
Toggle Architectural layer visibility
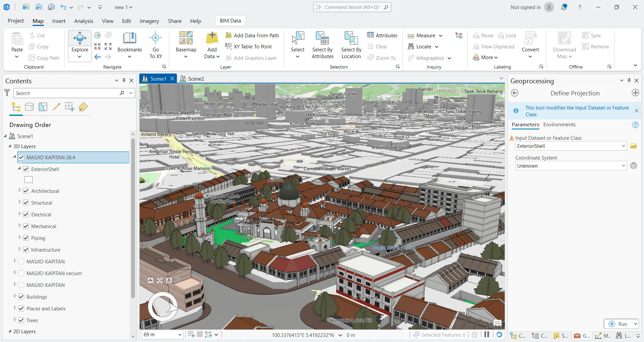coord(26,191)
